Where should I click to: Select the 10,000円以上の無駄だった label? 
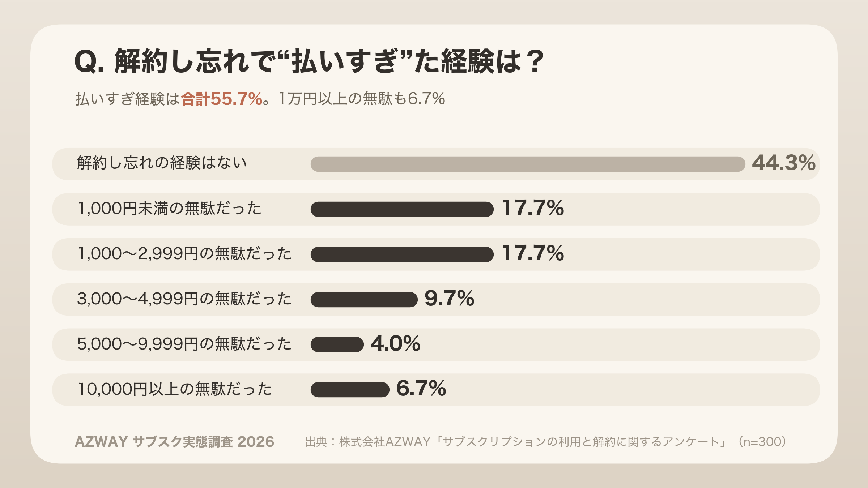[175, 389]
